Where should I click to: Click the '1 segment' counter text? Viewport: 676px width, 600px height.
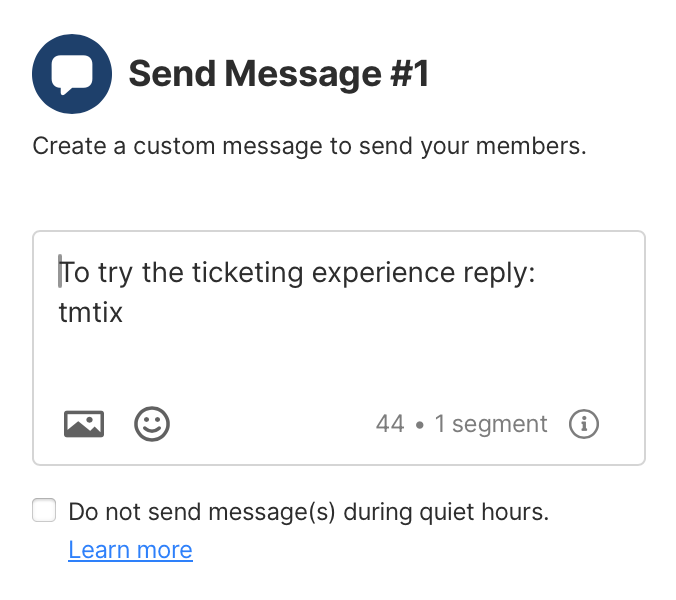click(x=491, y=424)
